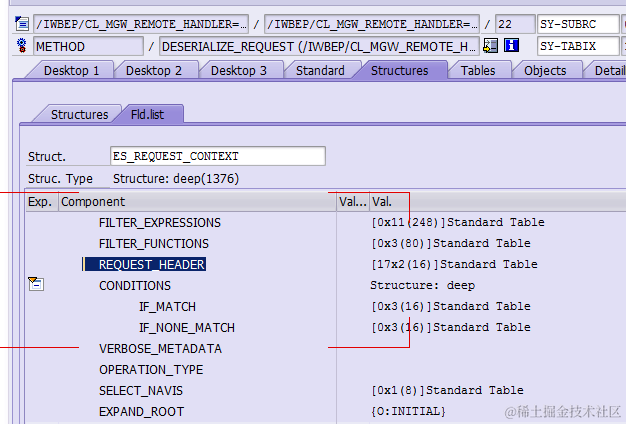Switch to inner Structures sub-tab
The height and width of the screenshot is (424, 626).
tap(79, 115)
